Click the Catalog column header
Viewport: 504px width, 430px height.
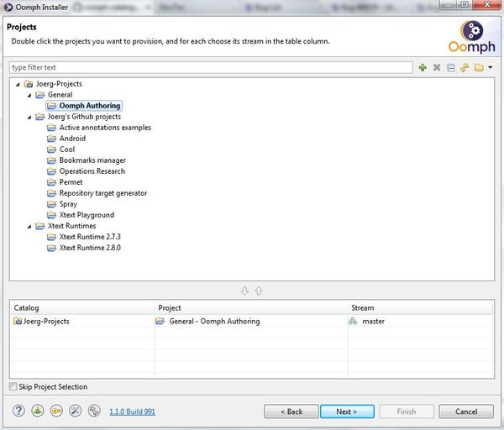coord(82,308)
